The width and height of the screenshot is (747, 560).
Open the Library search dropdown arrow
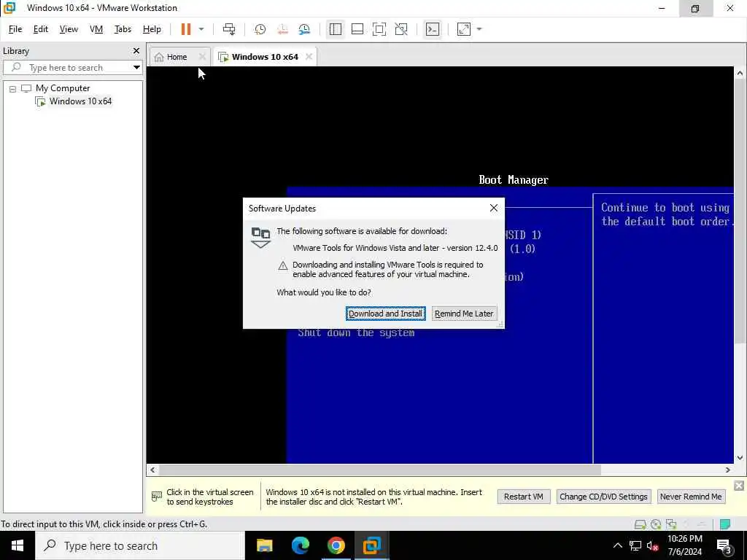click(136, 67)
